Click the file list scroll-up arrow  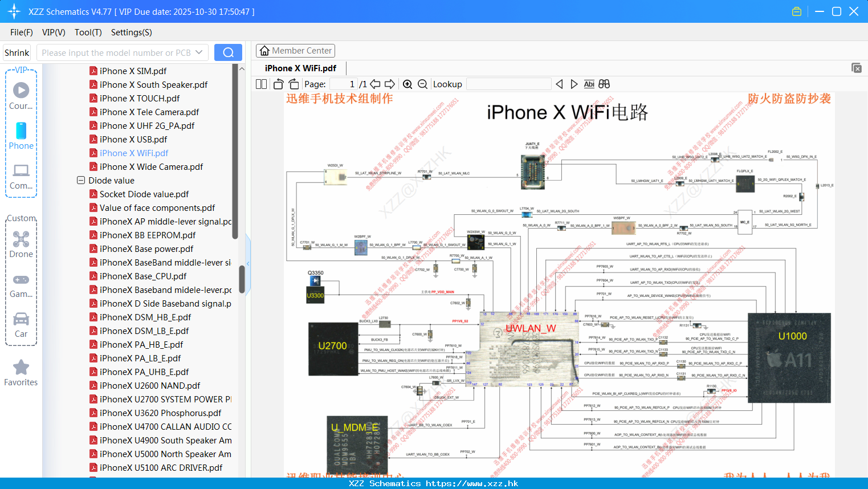[x=242, y=68]
